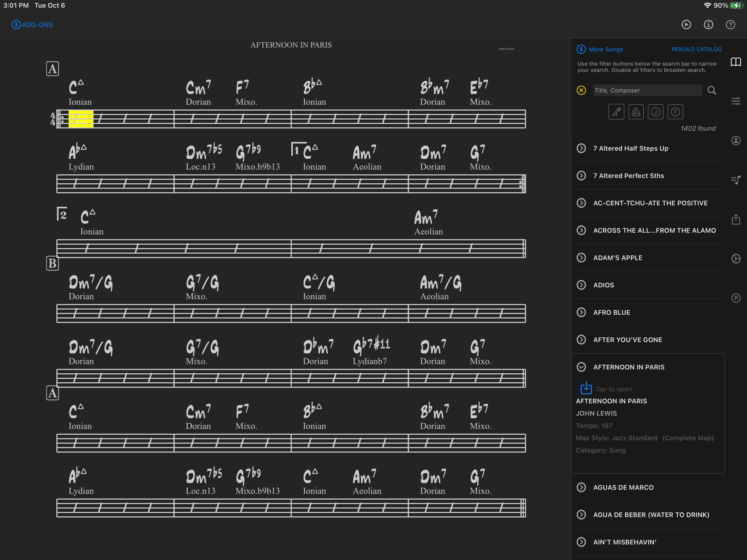Open the mixer sliders sidebar icon
The image size is (747, 560).
coord(736,101)
